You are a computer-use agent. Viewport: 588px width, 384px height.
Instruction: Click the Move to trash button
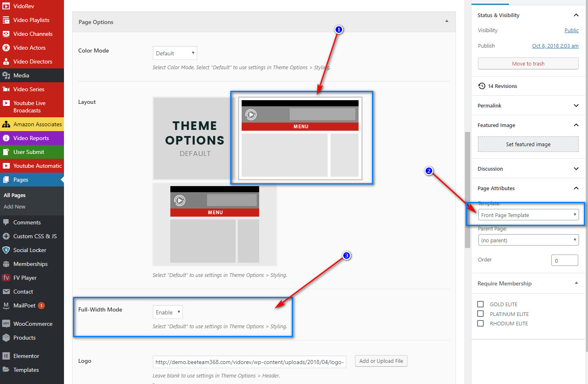pos(528,64)
